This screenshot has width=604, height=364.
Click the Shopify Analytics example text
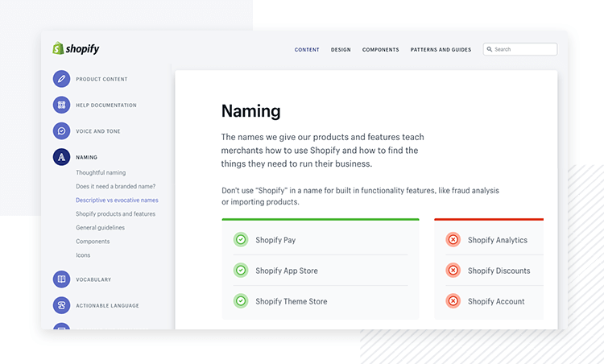(498, 240)
